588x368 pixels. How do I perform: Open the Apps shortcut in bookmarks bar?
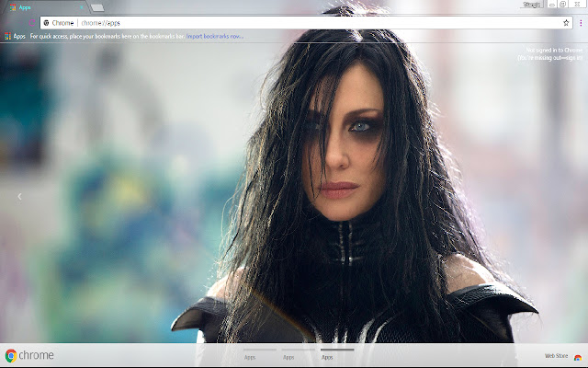click(x=15, y=37)
